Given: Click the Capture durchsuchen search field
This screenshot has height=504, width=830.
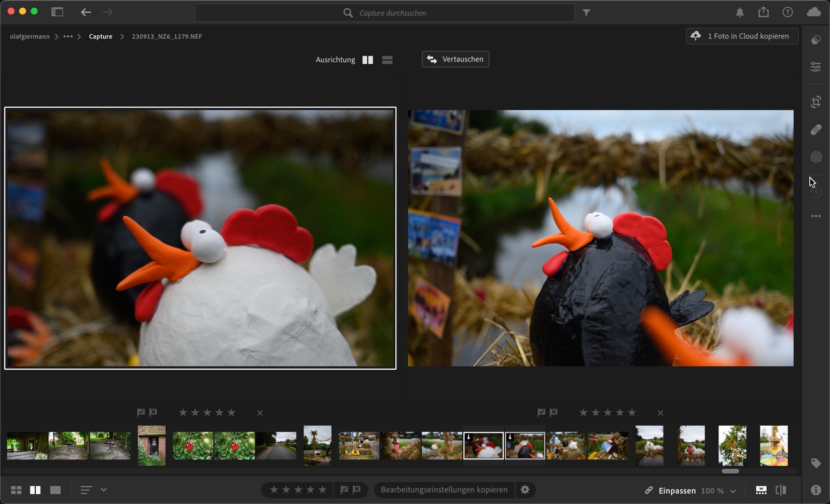Looking at the screenshot, I should click(392, 13).
